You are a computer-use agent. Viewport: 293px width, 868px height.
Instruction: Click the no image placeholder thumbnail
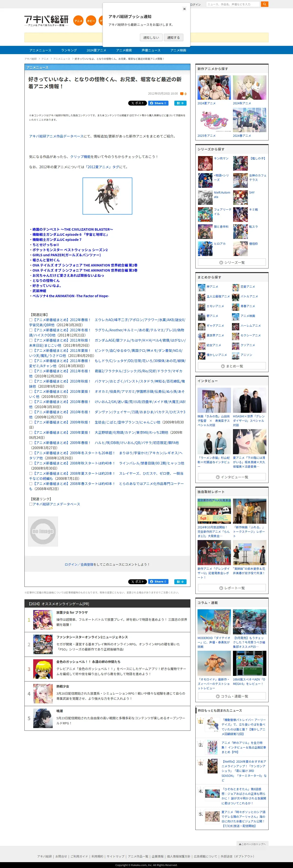pos(43,531)
